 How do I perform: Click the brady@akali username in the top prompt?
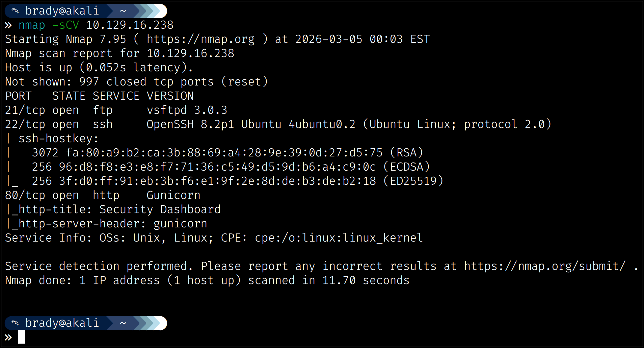coord(62,11)
